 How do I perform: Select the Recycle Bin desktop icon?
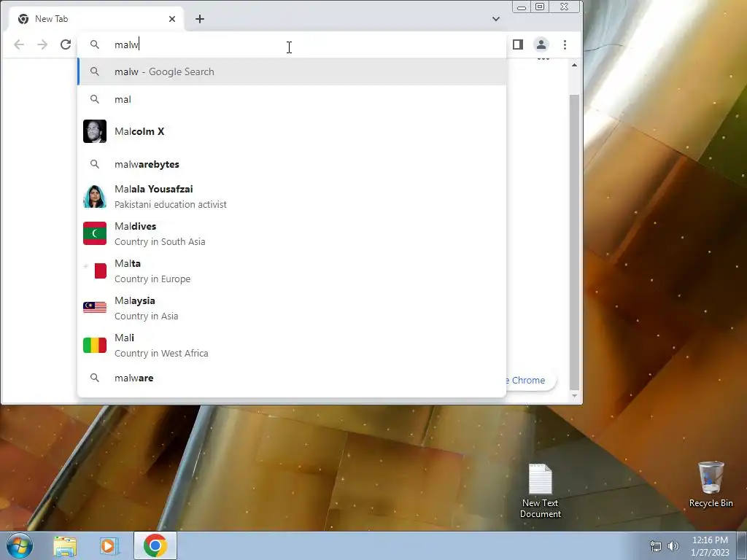[x=711, y=484]
